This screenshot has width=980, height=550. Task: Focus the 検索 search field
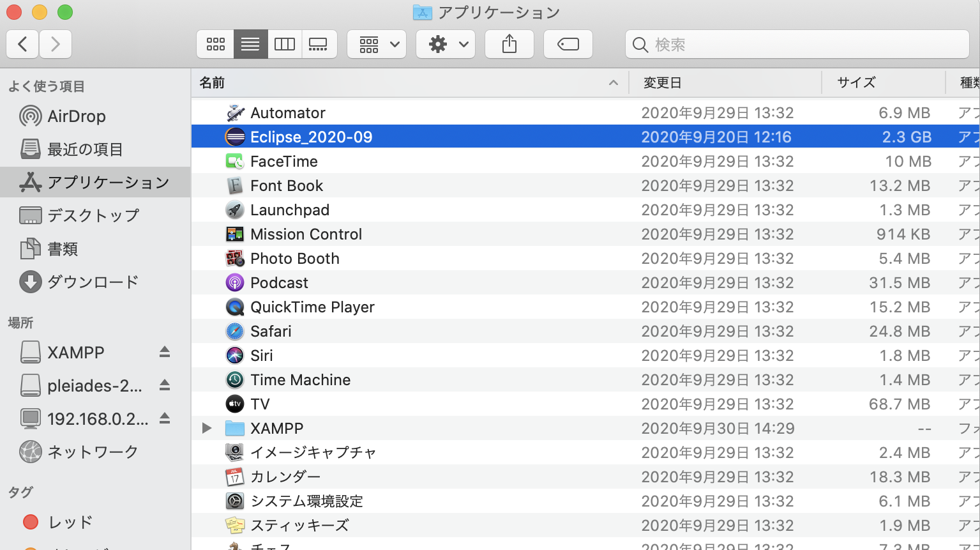pyautogui.click(x=797, y=44)
